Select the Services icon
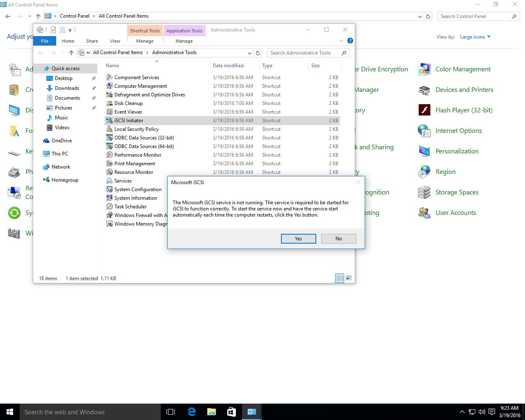Image resolution: width=525 pixels, height=420 pixels. click(x=109, y=180)
